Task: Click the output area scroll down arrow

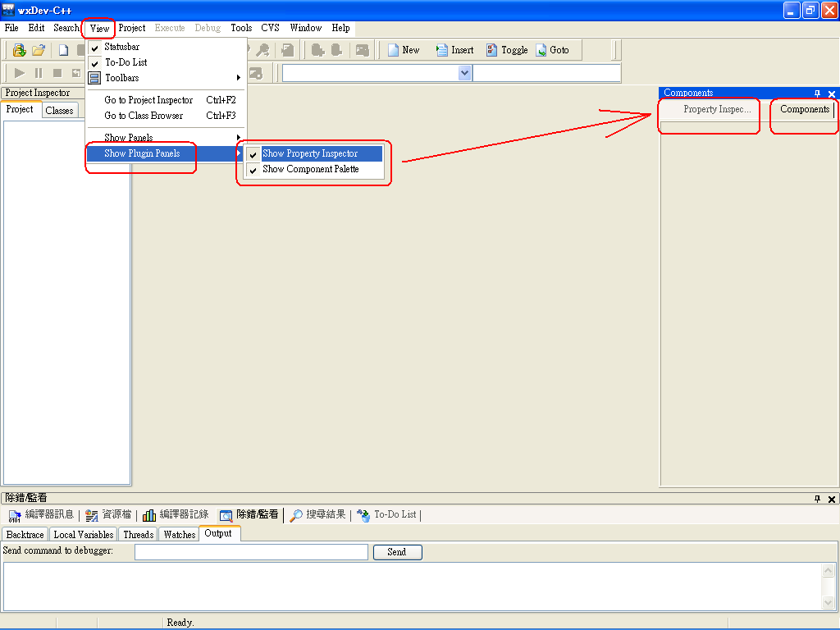Action: (x=828, y=603)
